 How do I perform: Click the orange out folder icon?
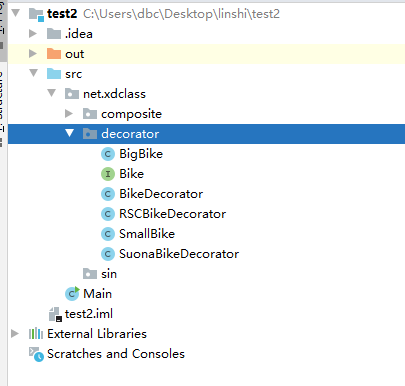(x=54, y=54)
